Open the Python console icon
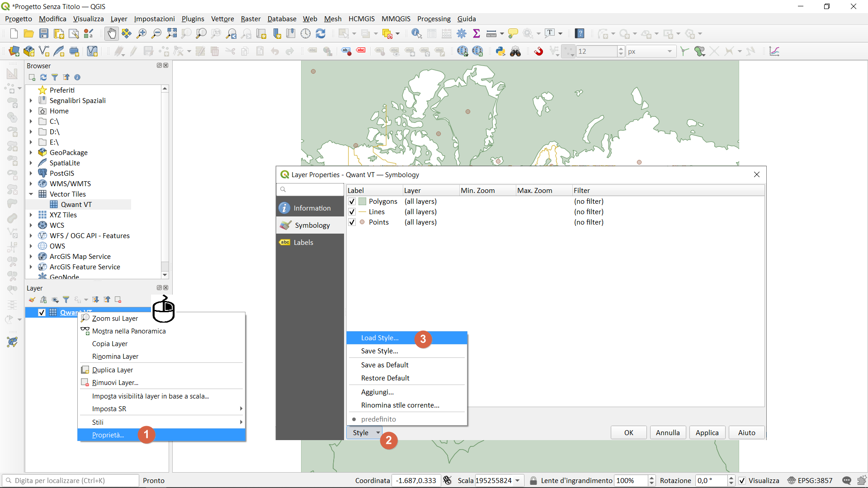The image size is (868, 488). [x=500, y=51]
